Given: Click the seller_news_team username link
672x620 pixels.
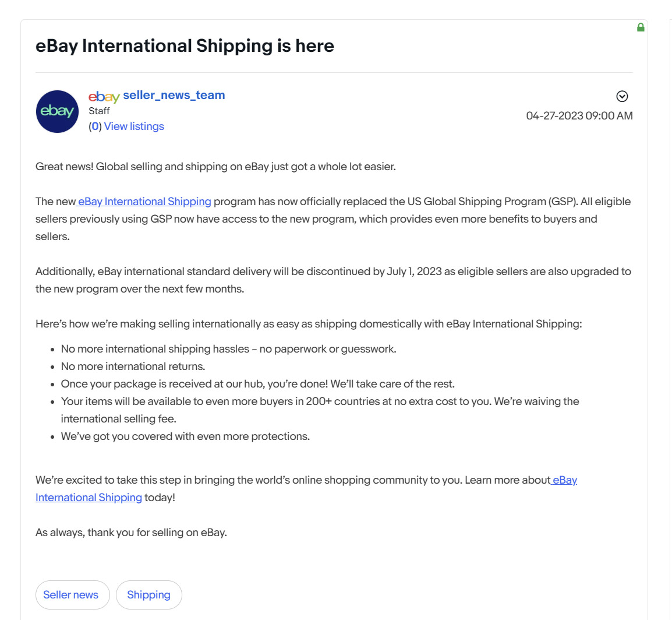Looking at the screenshot, I should pos(174,96).
